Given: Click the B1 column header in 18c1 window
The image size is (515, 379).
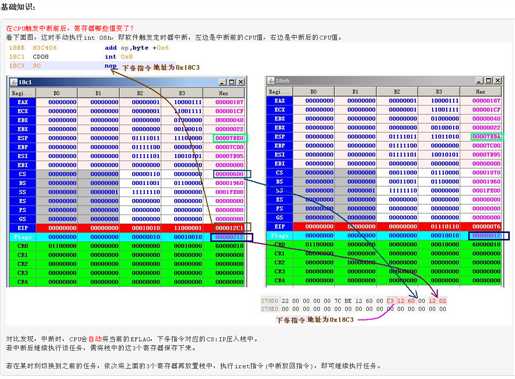Looking at the screenshot, I should tap(98, 93).
